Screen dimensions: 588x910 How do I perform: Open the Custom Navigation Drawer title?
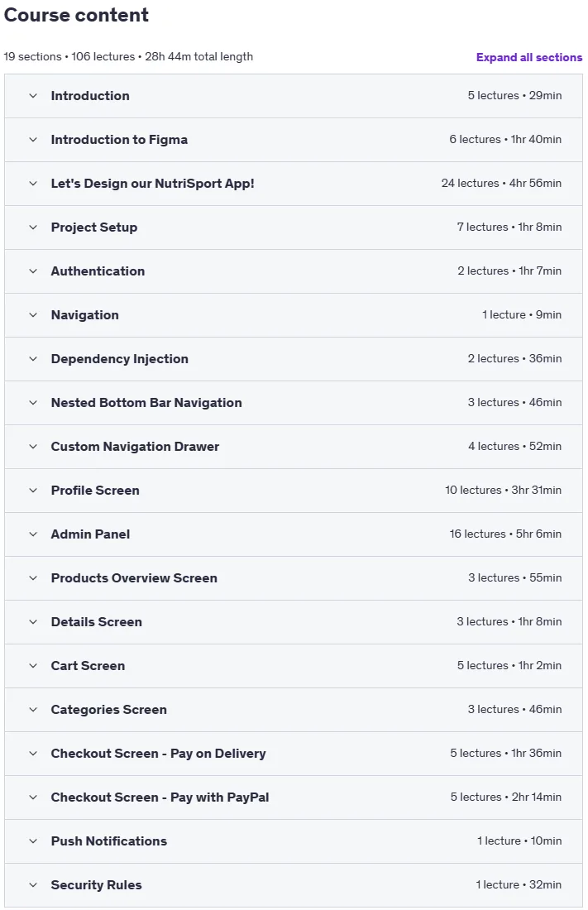[136, 446]
